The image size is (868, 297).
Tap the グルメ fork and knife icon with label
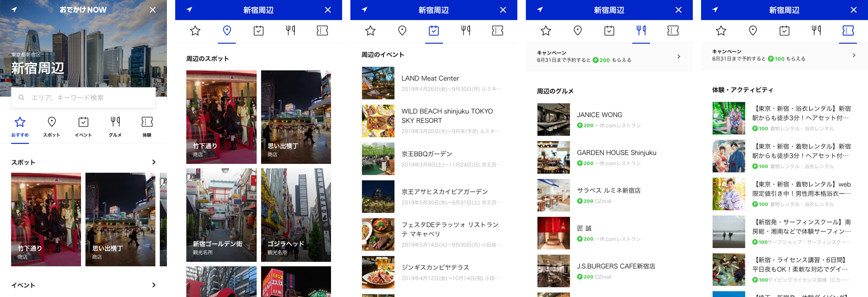click(115, 126)
